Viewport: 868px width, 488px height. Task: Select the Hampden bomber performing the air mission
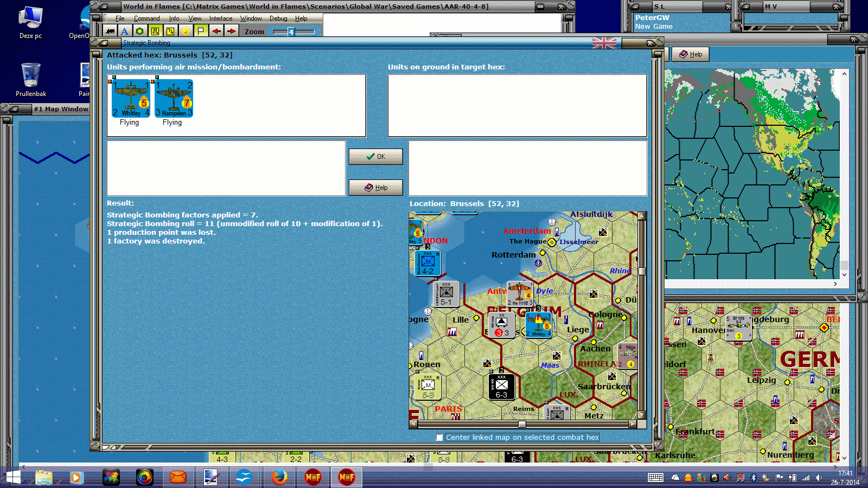tap(173, 99)
